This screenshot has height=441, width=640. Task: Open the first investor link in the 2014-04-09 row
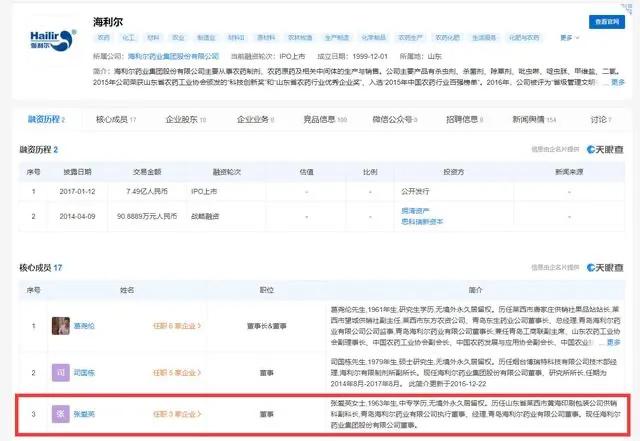click(x=415, y=211)
